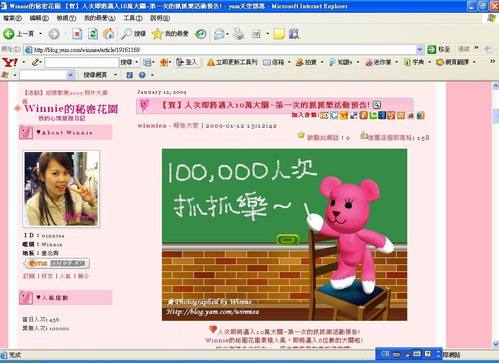Click the Yahoo toolbar pencil icon
Viewport: 499px width, 363px height.
coord(36,62)
